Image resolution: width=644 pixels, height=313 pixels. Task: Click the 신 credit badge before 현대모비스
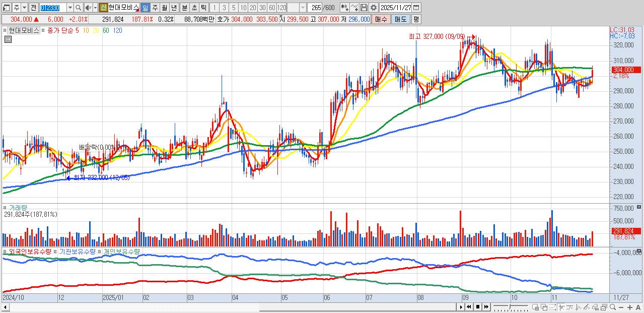click(x=103, y=8)
